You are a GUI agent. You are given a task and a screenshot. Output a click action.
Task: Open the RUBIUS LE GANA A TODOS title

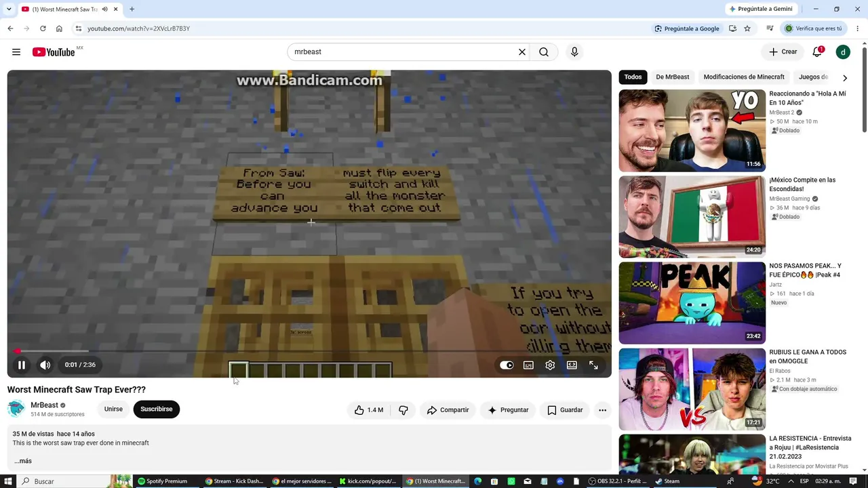tap(808, 357)
